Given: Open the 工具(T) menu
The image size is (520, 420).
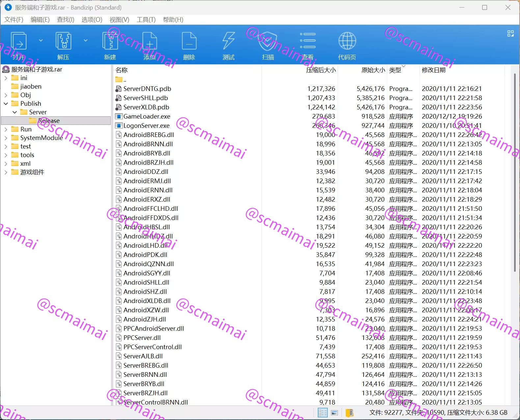Looking at the screenshot, I should (146, 19).
